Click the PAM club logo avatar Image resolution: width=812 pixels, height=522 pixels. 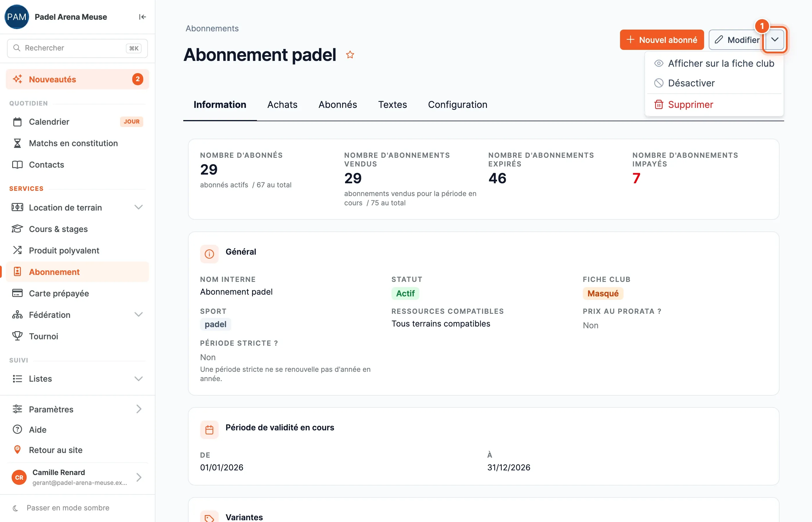17,17
